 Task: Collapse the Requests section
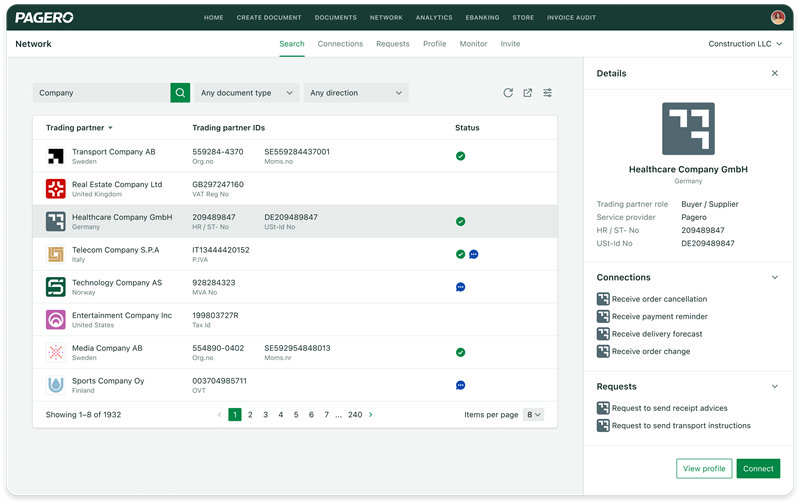click(774, 386)
